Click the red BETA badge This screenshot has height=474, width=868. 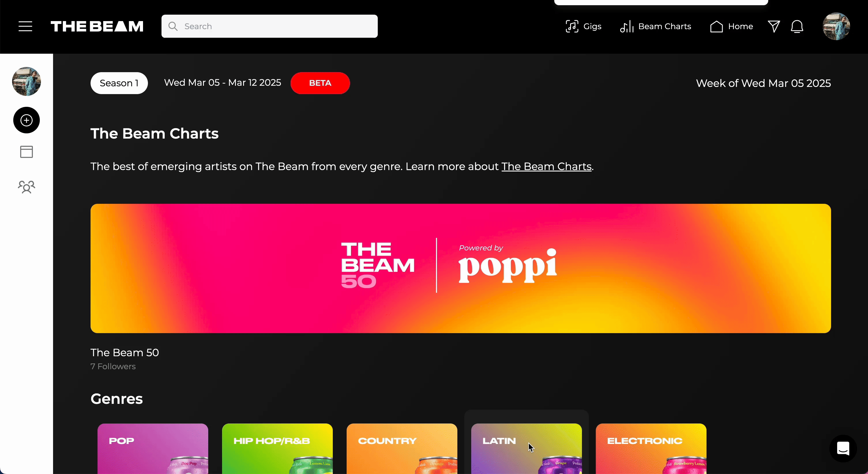pyautogui.click(x=320, y=83)
